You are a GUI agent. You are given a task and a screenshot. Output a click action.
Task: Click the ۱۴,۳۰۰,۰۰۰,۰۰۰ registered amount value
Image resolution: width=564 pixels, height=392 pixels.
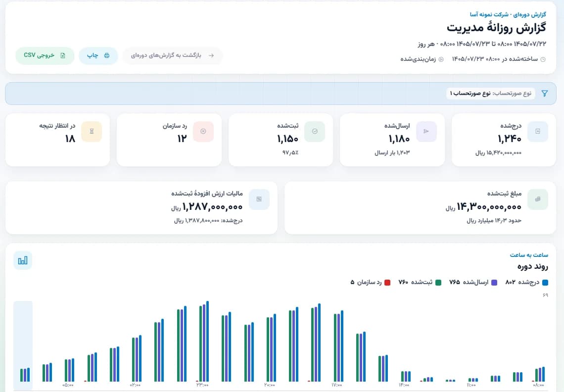point(489,207)
